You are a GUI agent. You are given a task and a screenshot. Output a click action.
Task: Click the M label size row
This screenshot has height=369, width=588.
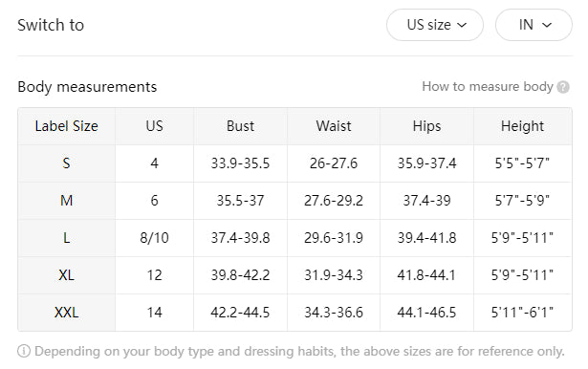pos(294,201)
